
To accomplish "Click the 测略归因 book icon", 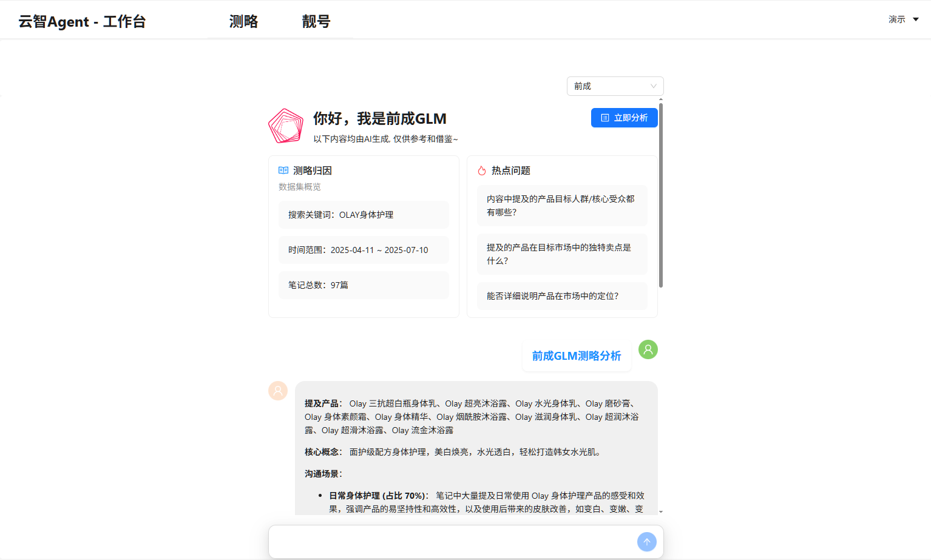I will point(283,170).
